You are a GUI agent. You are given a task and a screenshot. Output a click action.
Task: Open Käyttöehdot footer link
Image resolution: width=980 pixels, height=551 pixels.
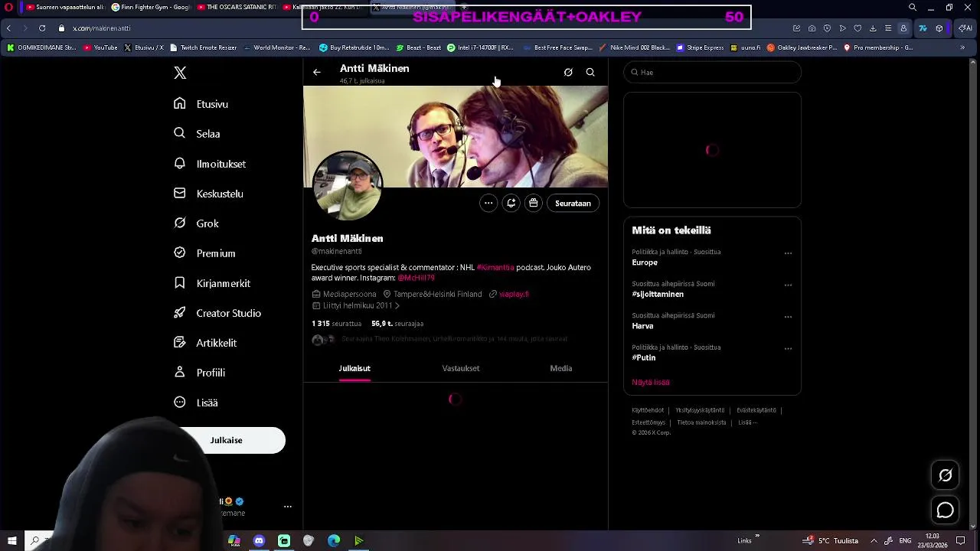[x=648, y=410]
